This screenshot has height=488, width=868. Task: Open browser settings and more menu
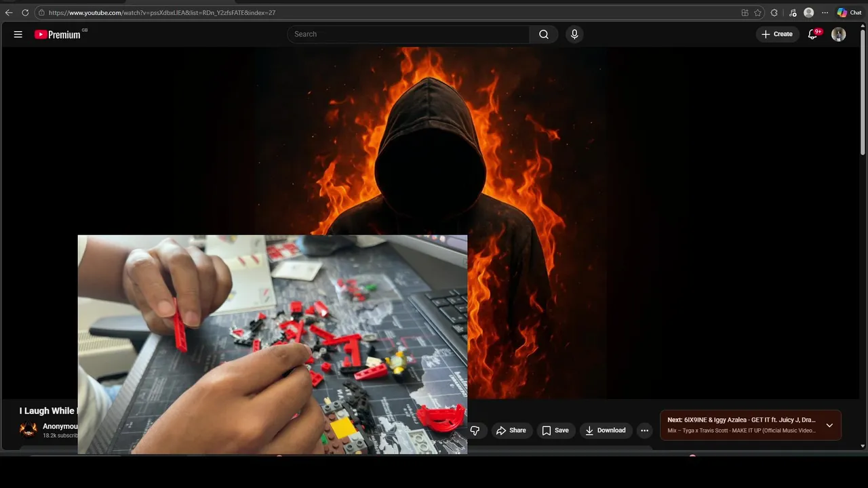(825, 12)
